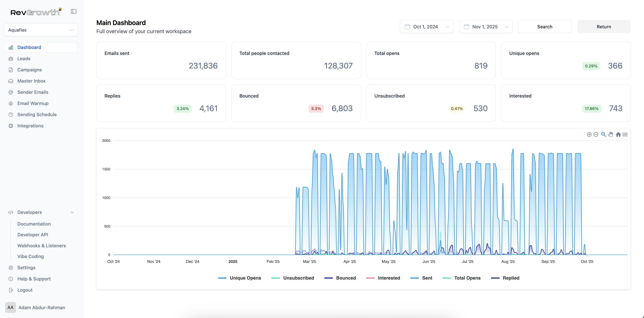Click the Sender Emails at-sign icon

(x=11, y=92)
